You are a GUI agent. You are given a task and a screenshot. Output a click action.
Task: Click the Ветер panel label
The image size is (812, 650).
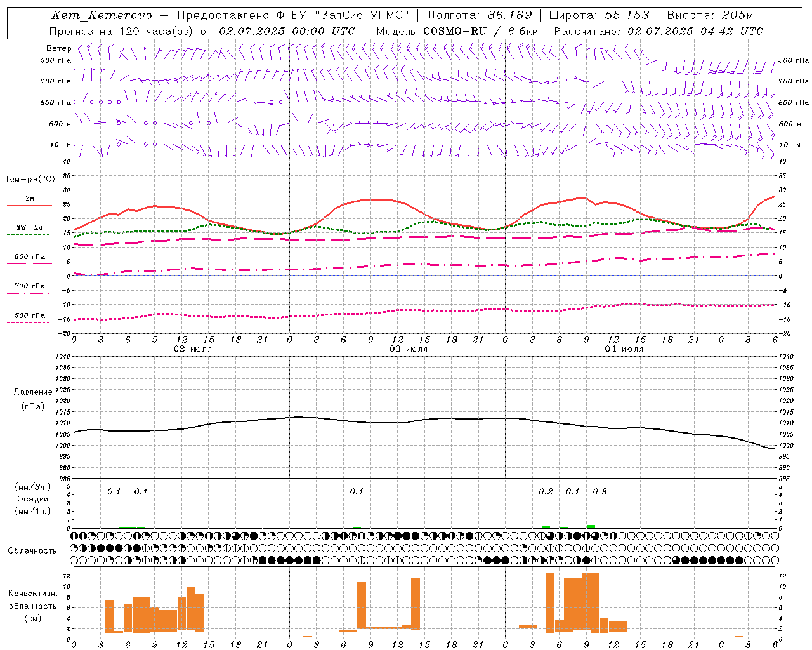click(x=58, y=48)
